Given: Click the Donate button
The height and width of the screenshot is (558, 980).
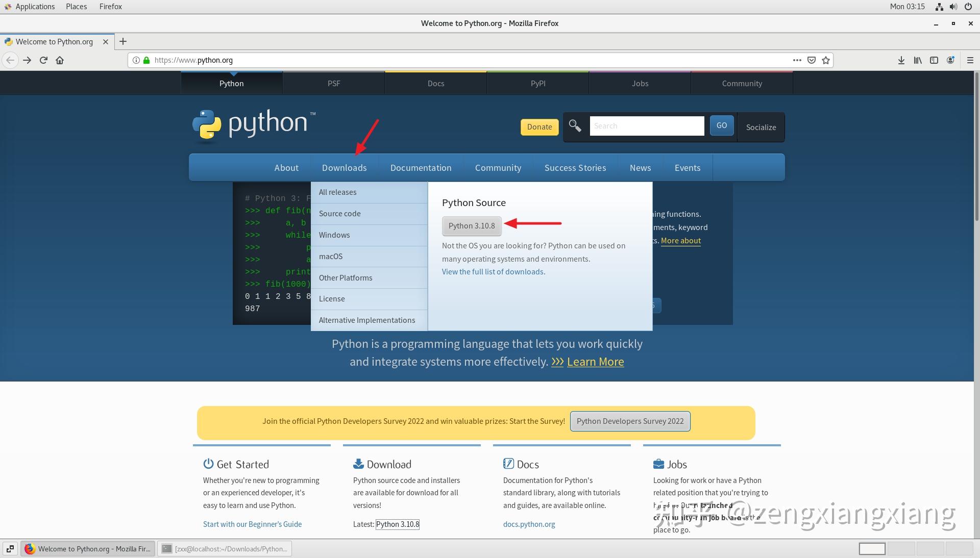Looking at the screenshot, I should (x=540, y=127).
